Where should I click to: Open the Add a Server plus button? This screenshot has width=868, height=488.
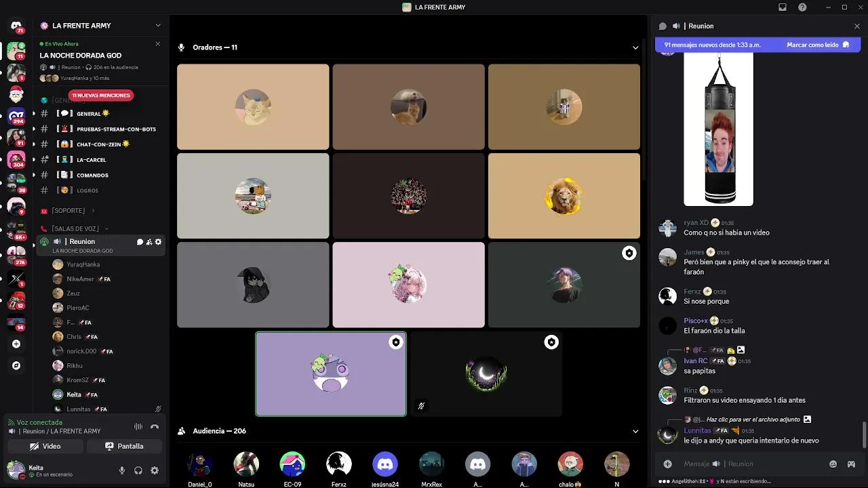coord(16,344)
